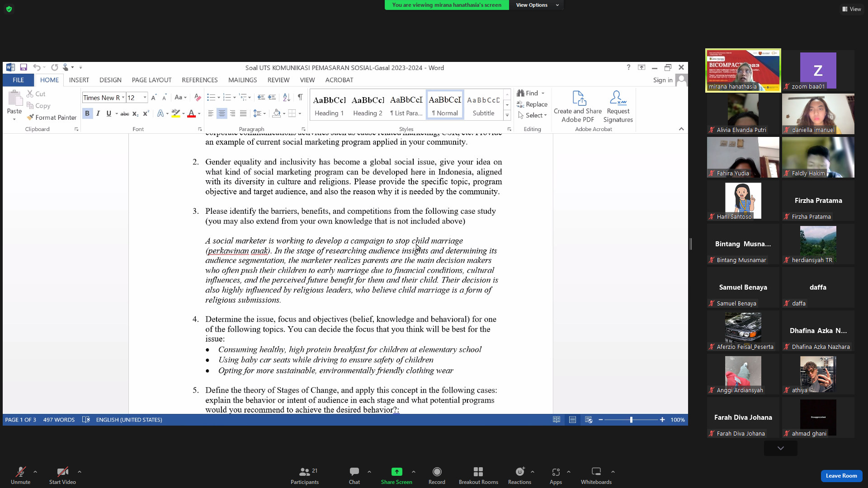Open the font name dropdown
The width and height of the screenshot is (868, 488).
click(123, 98)
